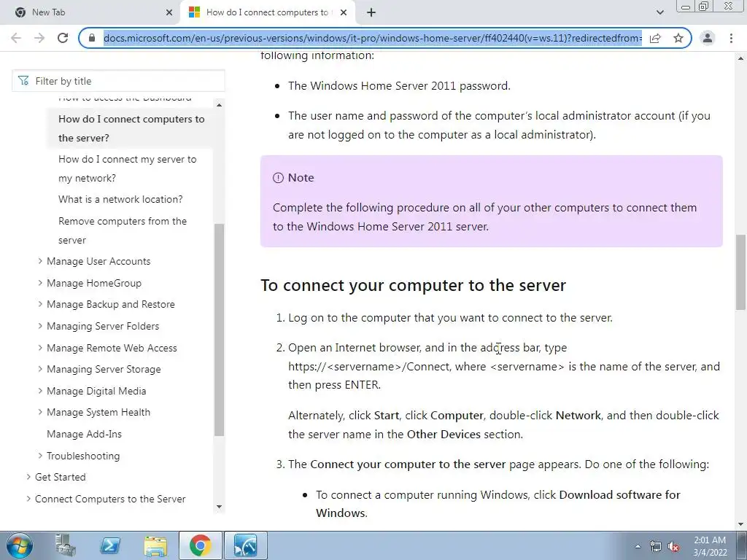Click the Filter by title field

click(x=118, y=81)
